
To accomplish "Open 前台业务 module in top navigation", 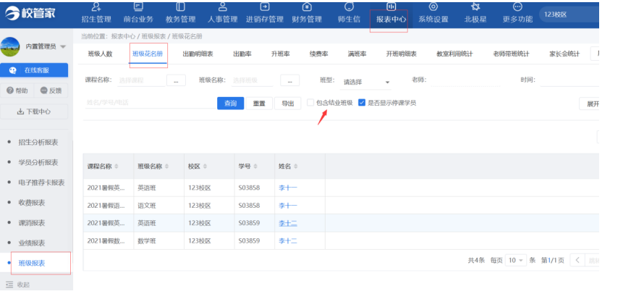I will [x=138, y=14].
